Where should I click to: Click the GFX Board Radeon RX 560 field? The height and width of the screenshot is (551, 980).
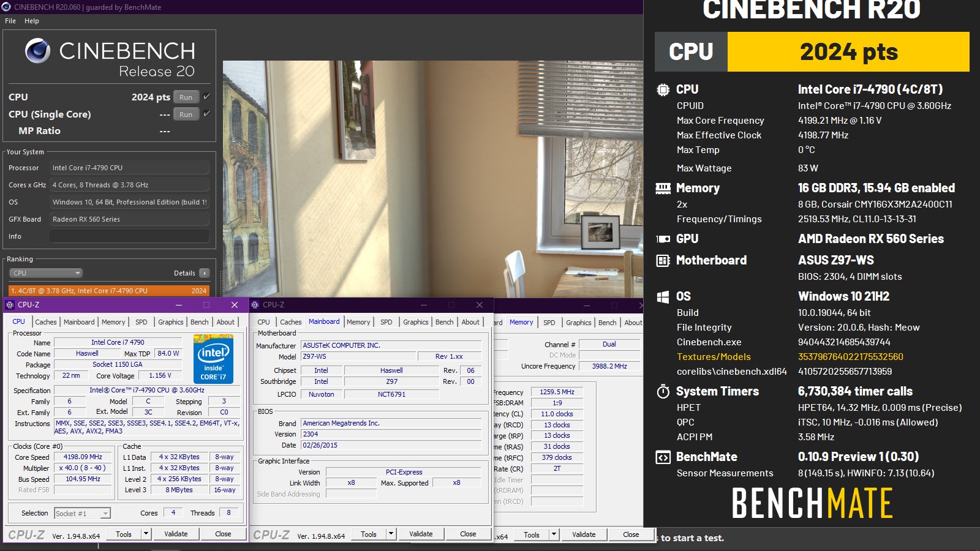[129, 219]
